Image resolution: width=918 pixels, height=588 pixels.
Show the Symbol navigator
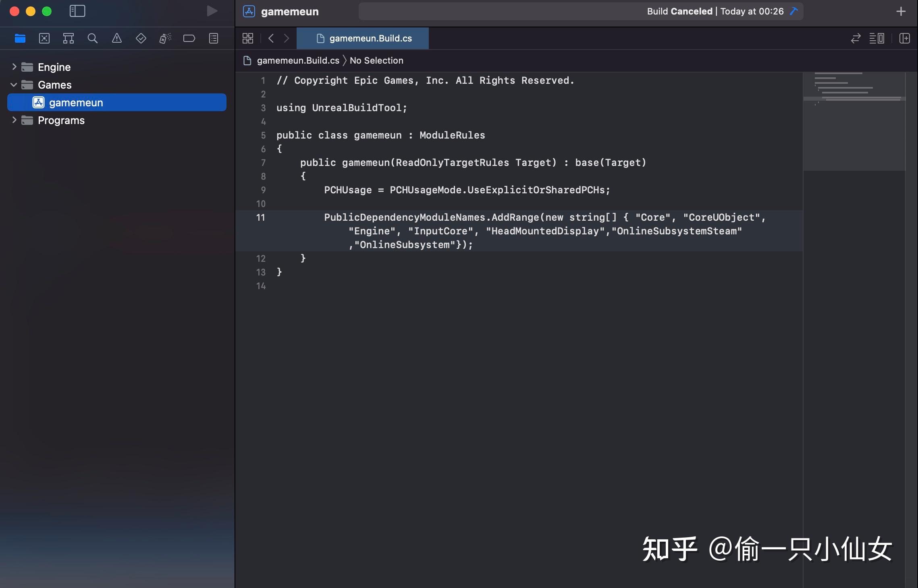point(69,38)
